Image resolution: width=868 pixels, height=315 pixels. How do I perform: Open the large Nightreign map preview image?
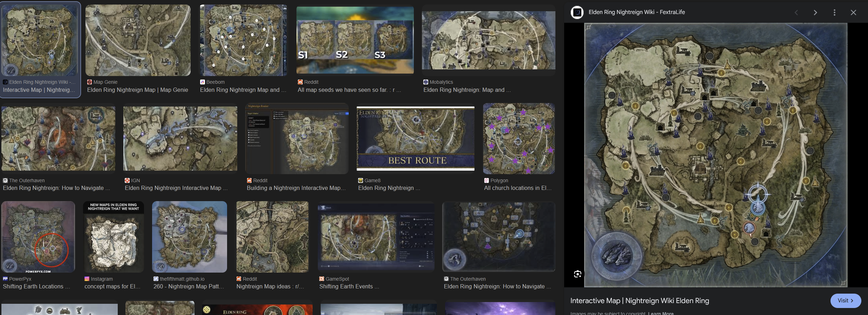[716, 155]
